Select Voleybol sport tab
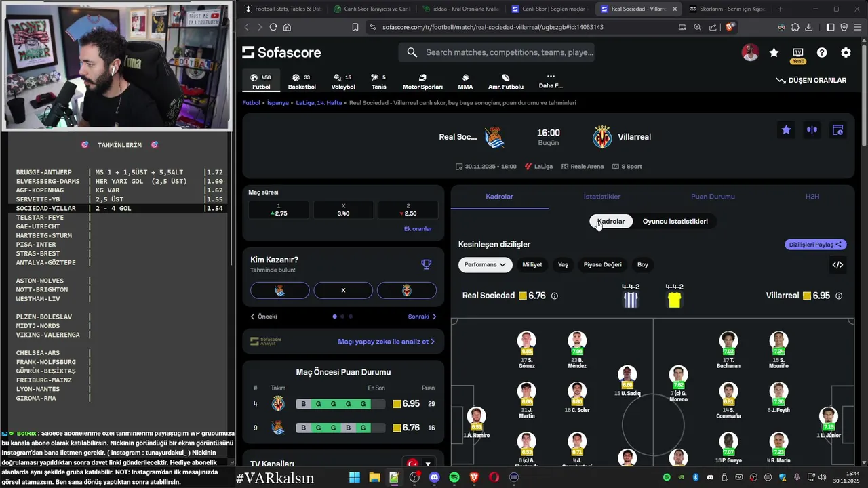Screen dimensions: 868x488 click(343, 82)
